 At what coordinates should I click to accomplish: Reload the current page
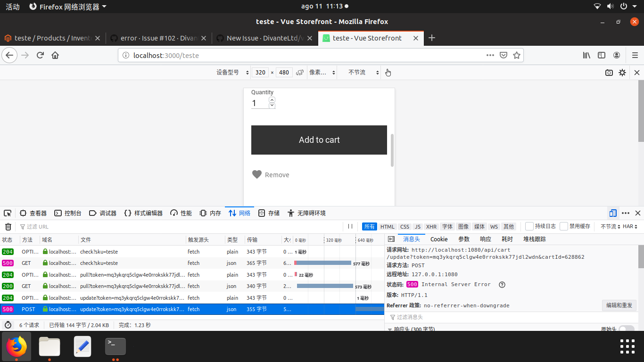pyautogui.click(x=41, y=55)
